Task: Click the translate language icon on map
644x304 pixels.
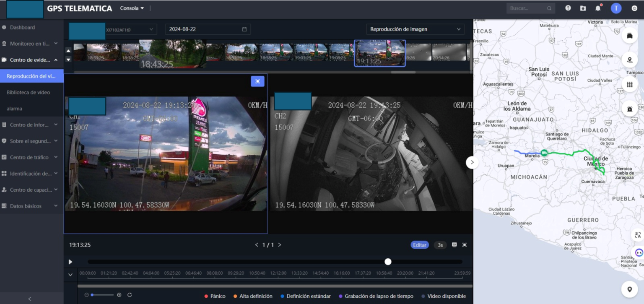Action: 638,235
